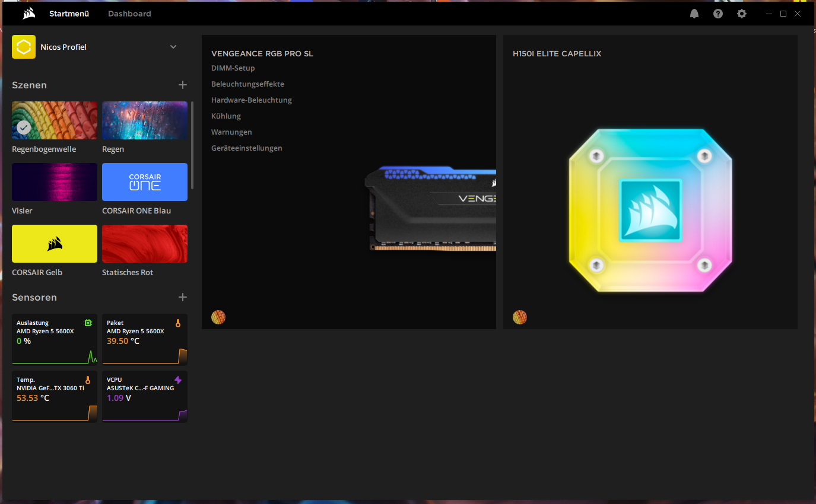Open the VCPU 1.09 V sensor tile

click(145, 396)
